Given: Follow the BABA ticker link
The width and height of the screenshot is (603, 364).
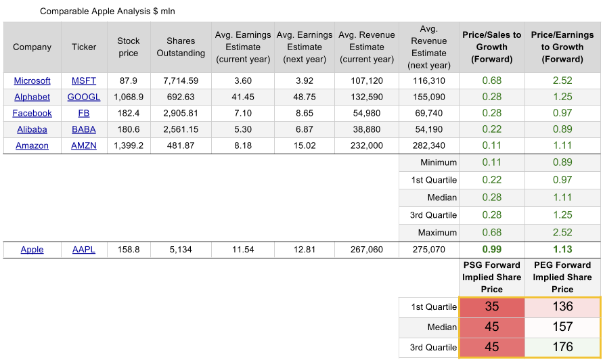Looking at the screenshot, I should [x=84, y=130].
